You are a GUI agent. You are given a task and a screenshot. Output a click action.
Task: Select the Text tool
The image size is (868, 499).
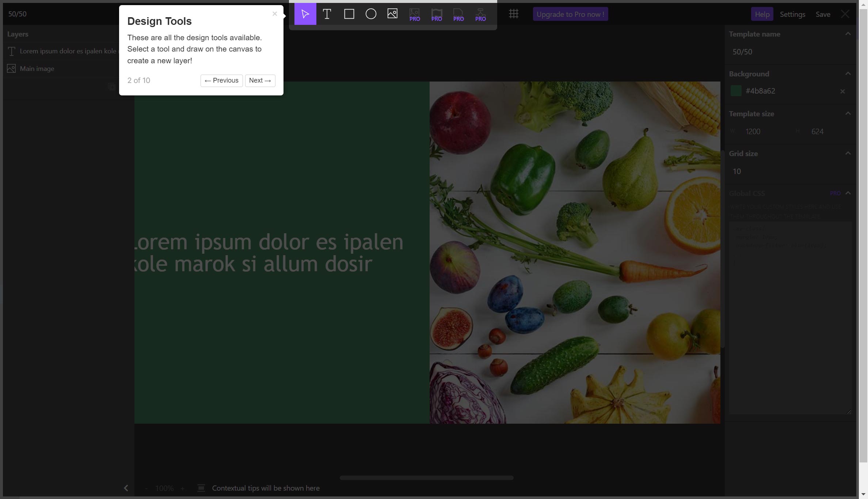(x=327, y=14)
